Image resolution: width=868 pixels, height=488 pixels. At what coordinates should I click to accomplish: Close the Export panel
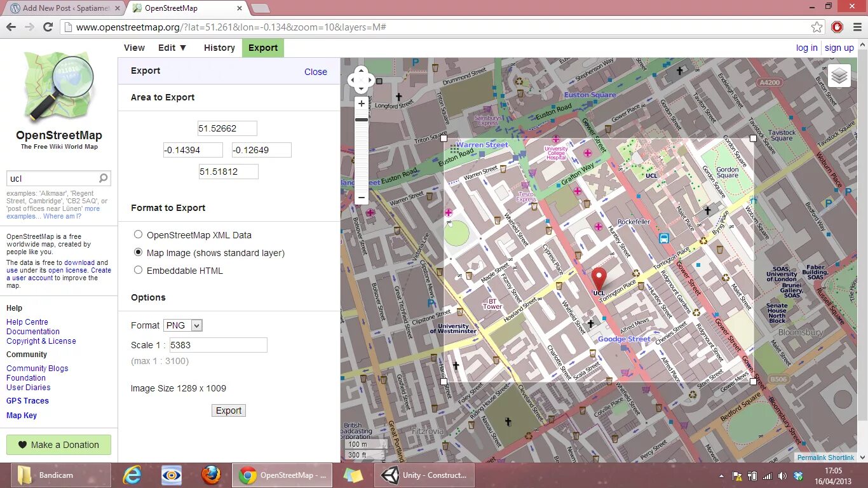(316, 72)
